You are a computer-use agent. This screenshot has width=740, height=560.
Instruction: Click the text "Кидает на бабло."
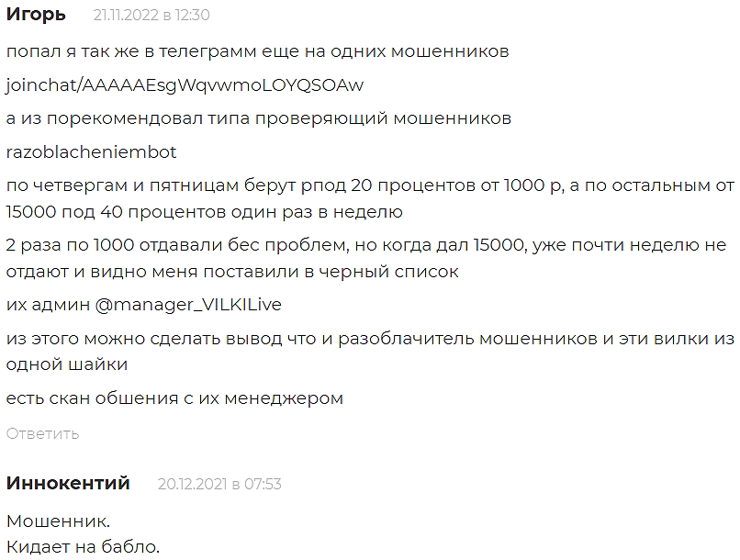(x=83, y=546)
